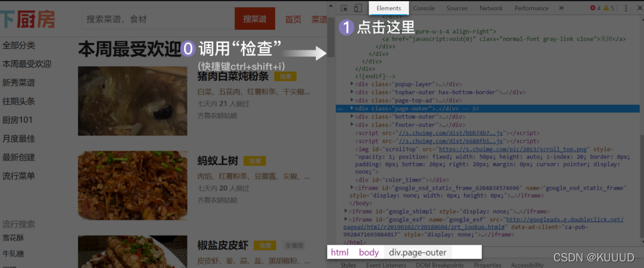Switch to the Elements tab
644x268 pixels.
(388, 8)
